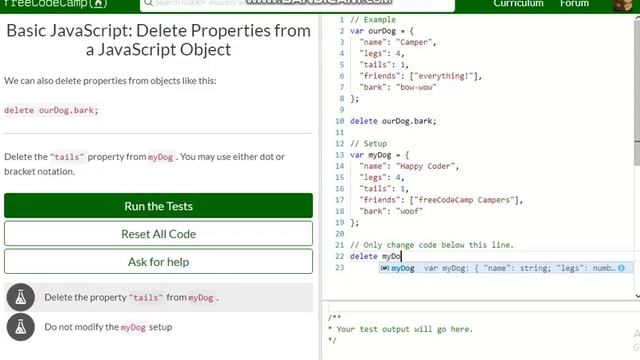Open the user avatar profile
This screenshot has height=360, width=640.
622,5
